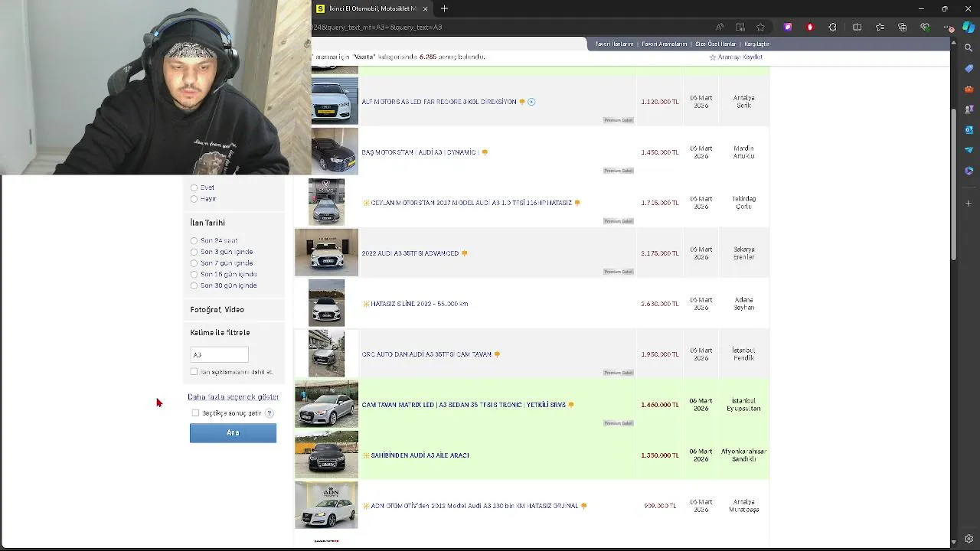Viewport: 980px width, 551px height.
Task: Open Favori İlanlarım menu link
Action: [615, 44]
